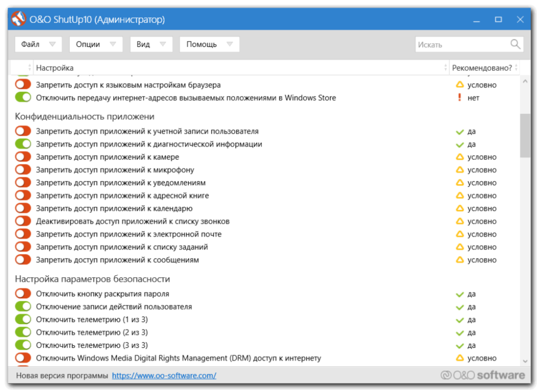Click the O&O software logo in footer
Image resolution: width=539 pixels, height=392 pixels.
coord(483,375)
